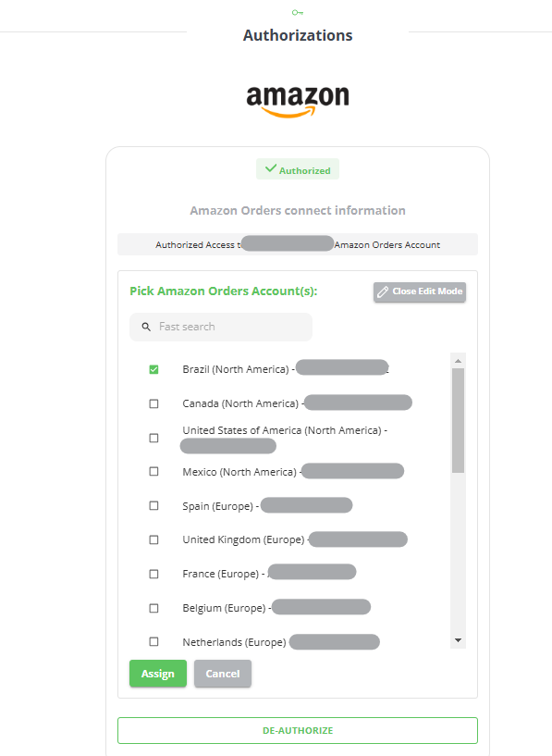Enable the United States of America checkbox
The image size is (552, 756).
(153, 438)
